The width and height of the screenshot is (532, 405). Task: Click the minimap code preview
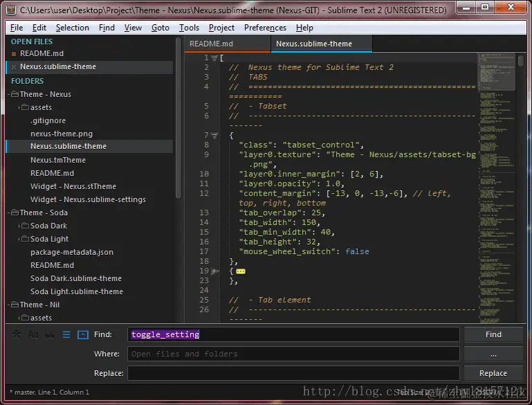click(497, 188)
